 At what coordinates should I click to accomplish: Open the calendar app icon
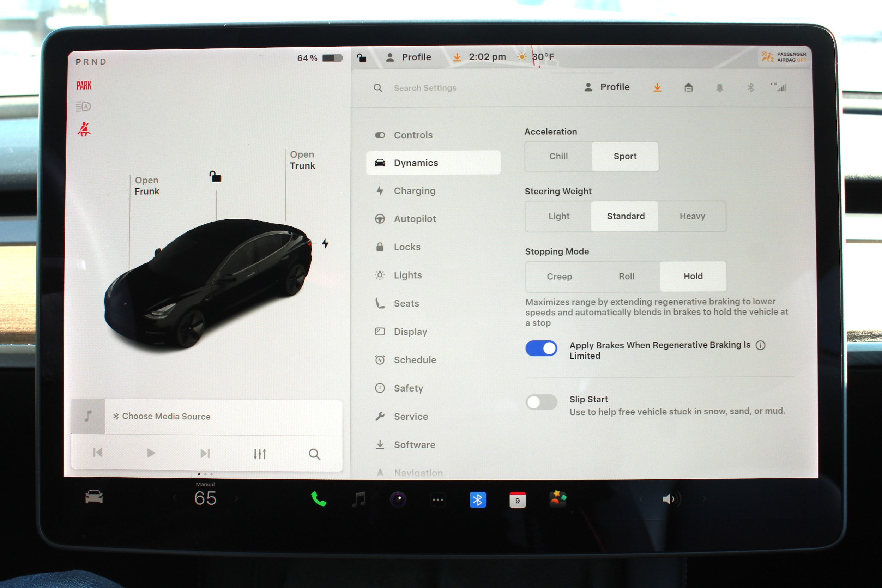coord(517,500)
